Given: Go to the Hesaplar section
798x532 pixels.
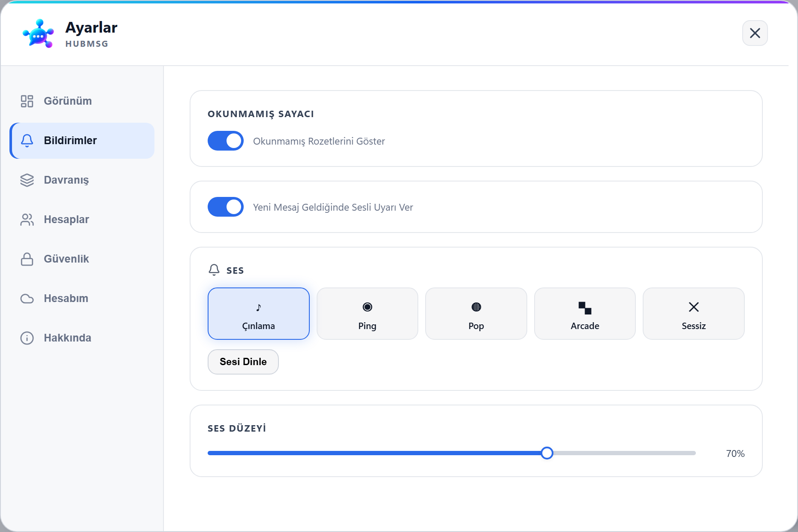Looking at the screenshot, I should 82,219.
